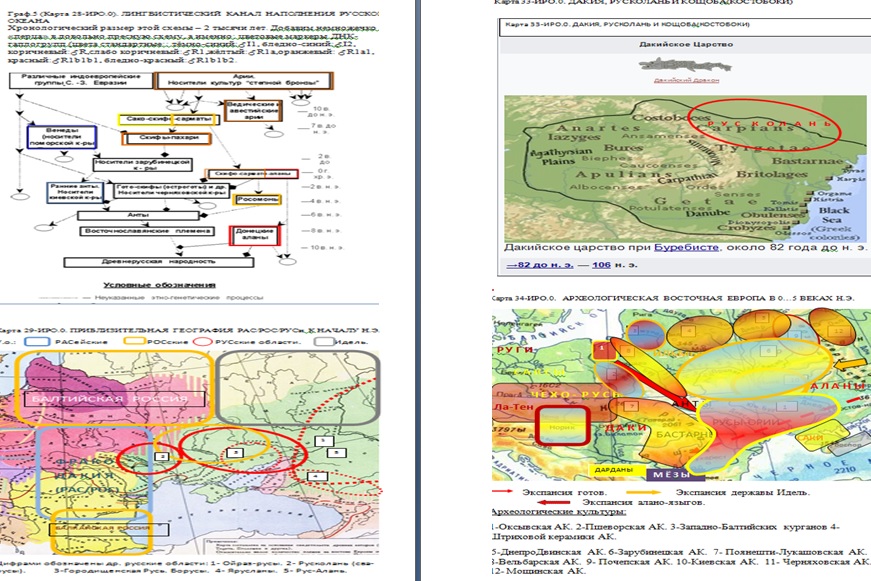
Task: Click the 'Black Sea' label on Dacia map
Action: (834, 215)
